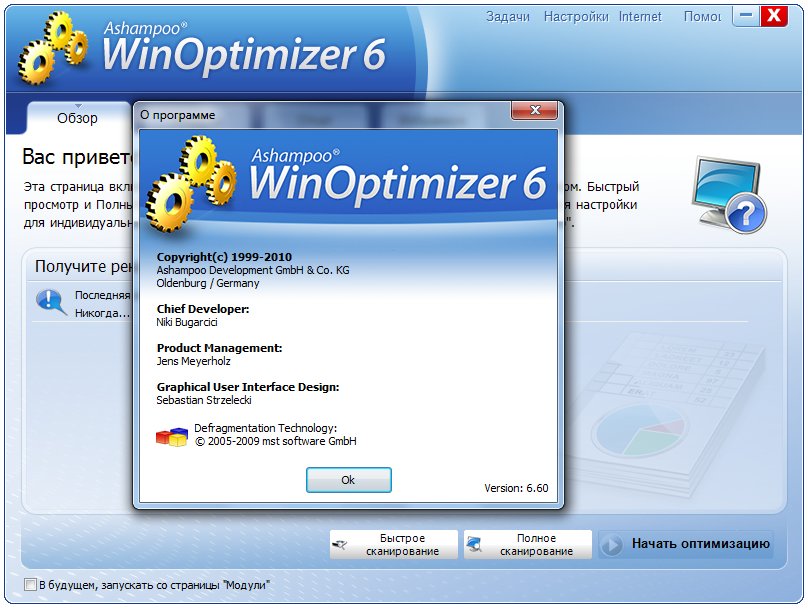Click the monitor help icon
Viewport: 808px width, 609px height.
tap(728, 194)
